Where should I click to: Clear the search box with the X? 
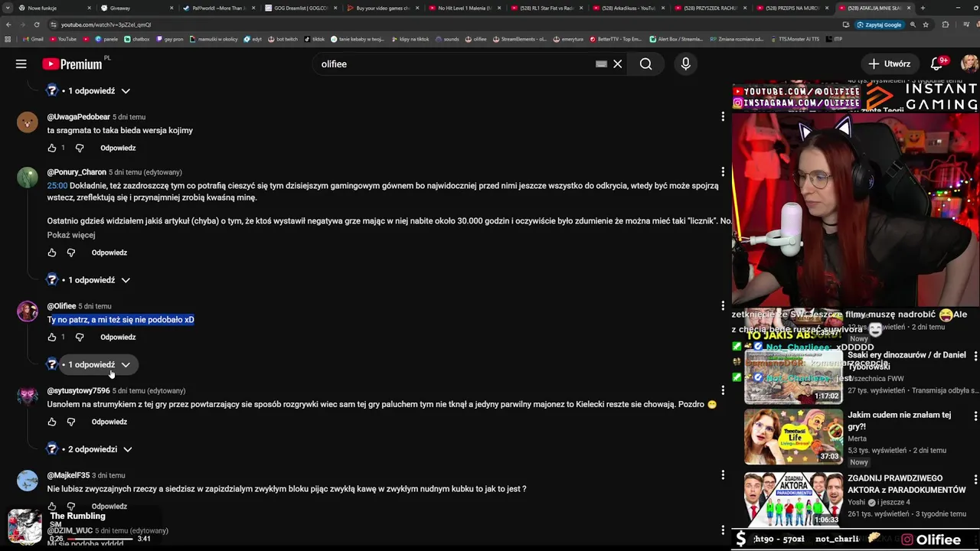(x=617, y=64)
